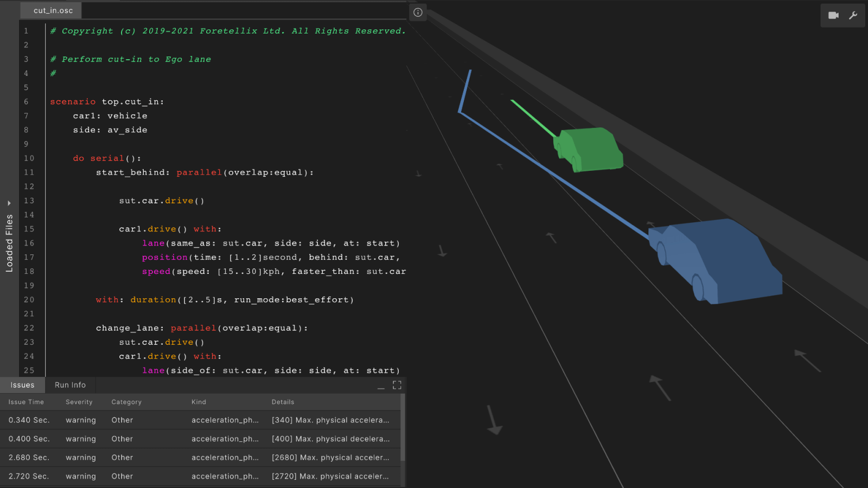This screenshot has height=488, width=868.
Task: Click the green car in the 3D view
Action: (589, 149)
